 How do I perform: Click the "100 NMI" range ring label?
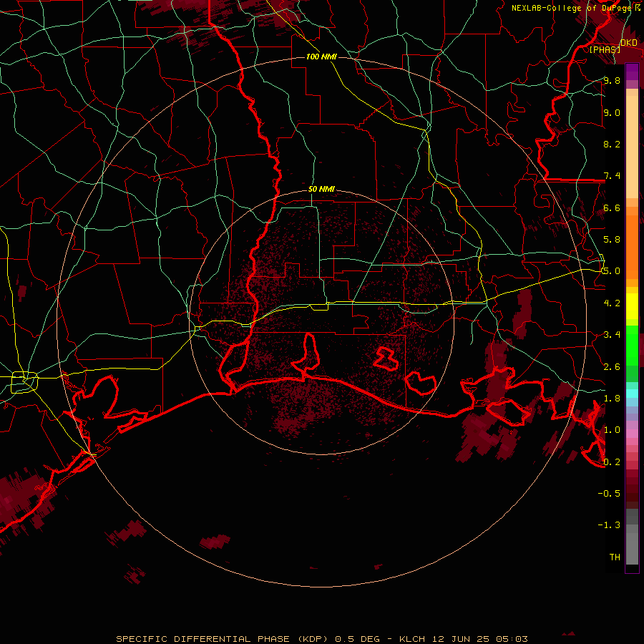pos(321,57)
